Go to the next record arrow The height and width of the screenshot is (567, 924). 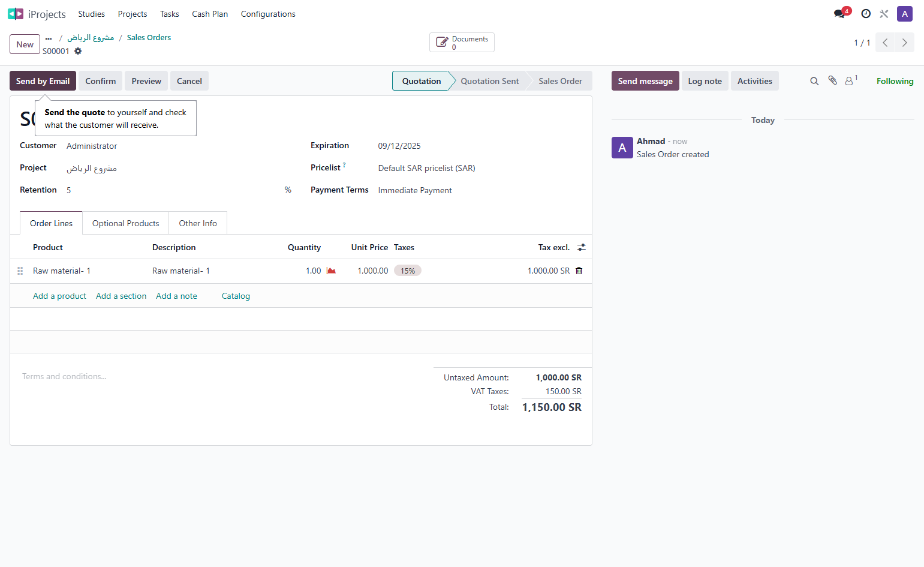tap(905, 43)
